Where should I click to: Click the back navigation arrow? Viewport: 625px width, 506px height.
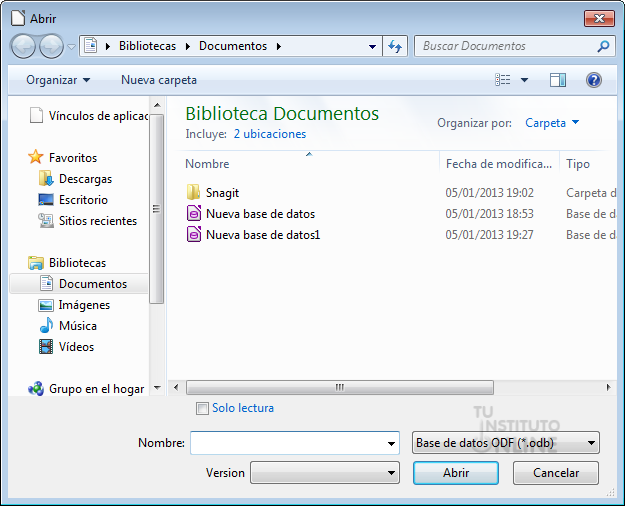(x=23, y=46)
